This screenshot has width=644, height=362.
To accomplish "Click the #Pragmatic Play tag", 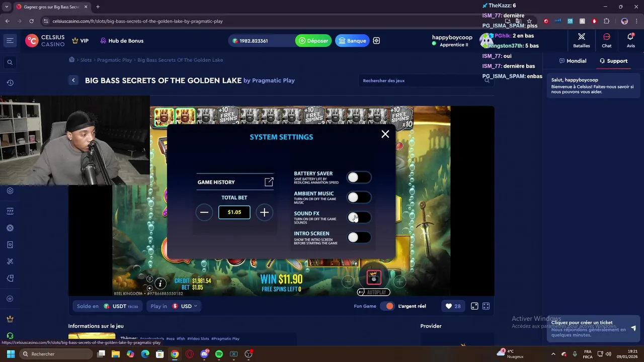I will point(225,338).
